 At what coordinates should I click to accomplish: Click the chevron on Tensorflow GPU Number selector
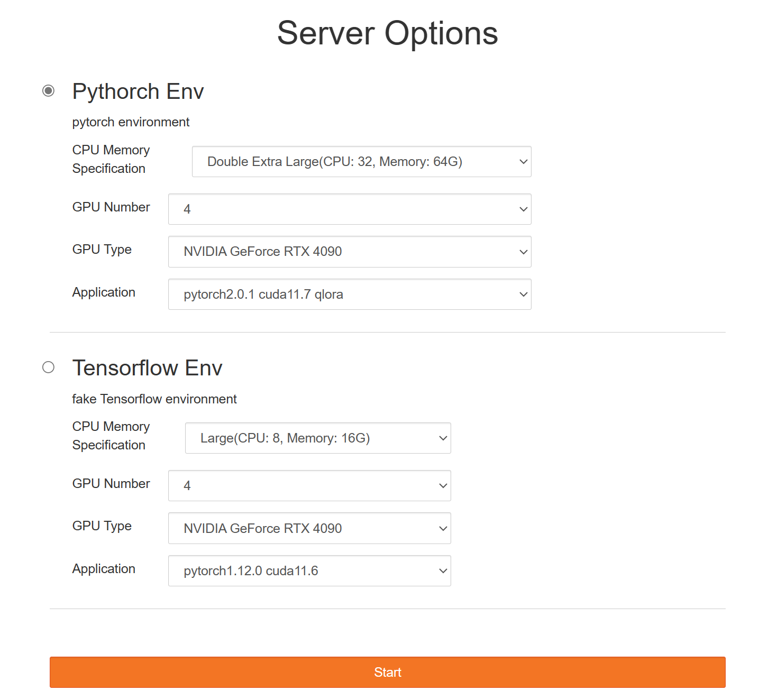pos(442,485)
